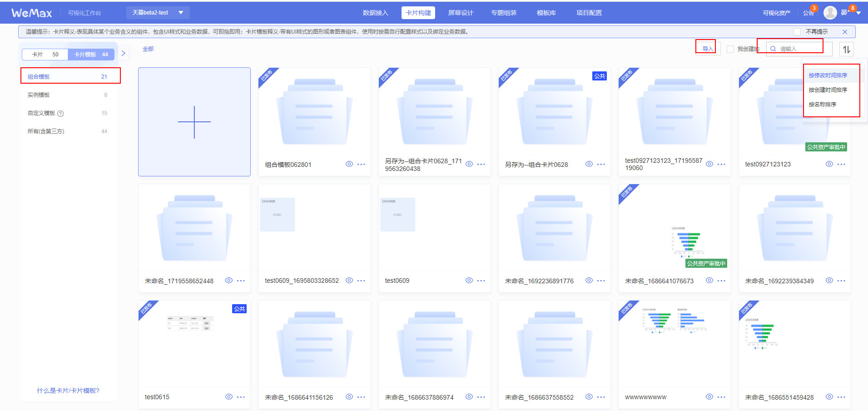Open more options for 未命名_1686551459428
The width and height of the screenshot is (868, 411).
(x=841, y=397)
